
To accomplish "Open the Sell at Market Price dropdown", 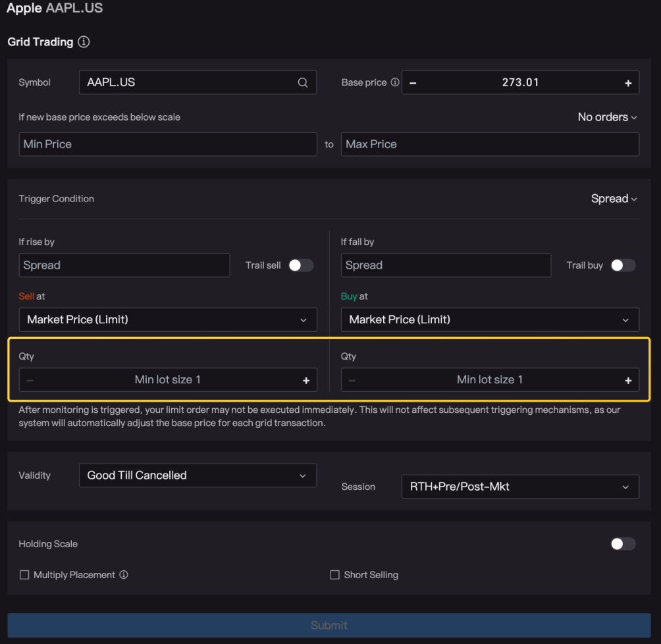I will pyautogui.click(x=168, y=320).
